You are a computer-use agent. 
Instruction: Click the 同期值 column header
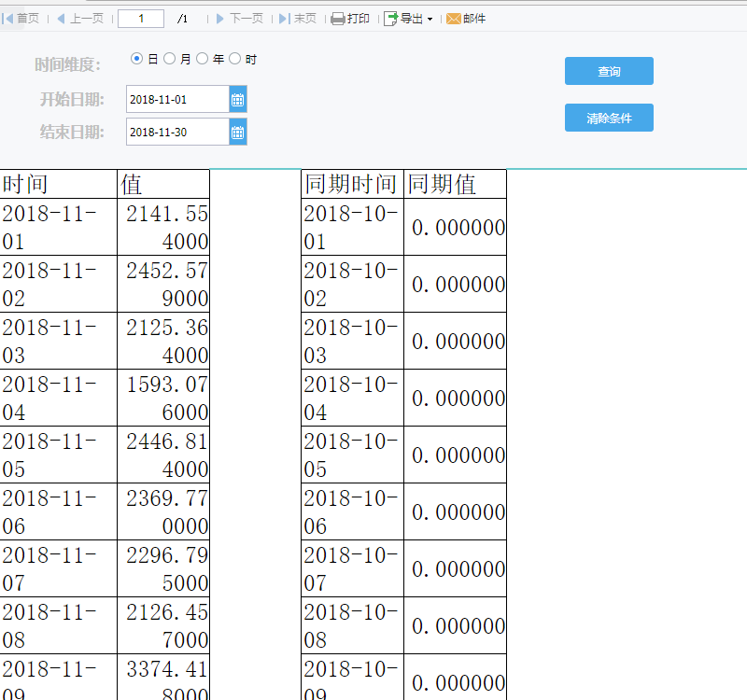point(456,184)
